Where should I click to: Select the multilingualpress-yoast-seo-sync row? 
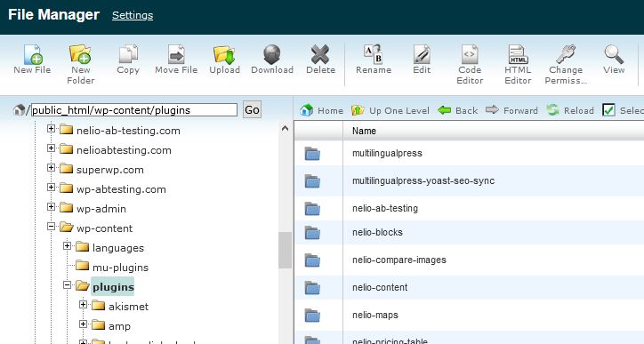(469, 181)
